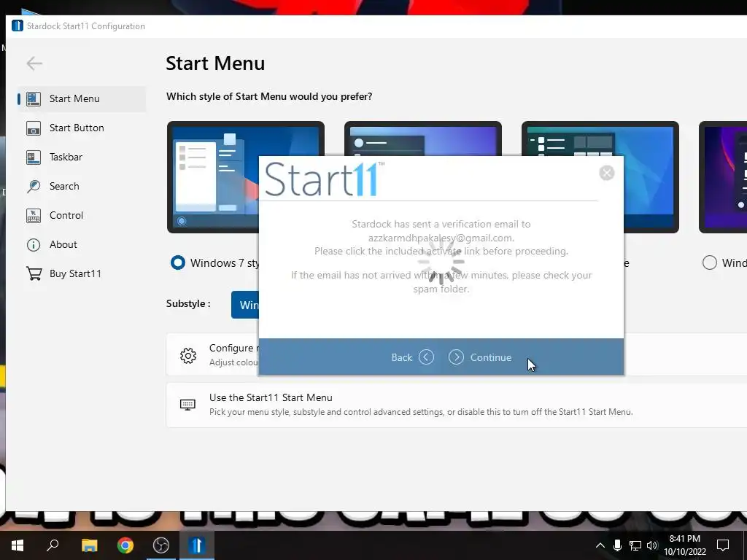Click the Configure menu gear icon
747x560 pixels.
tap(188, 355)
